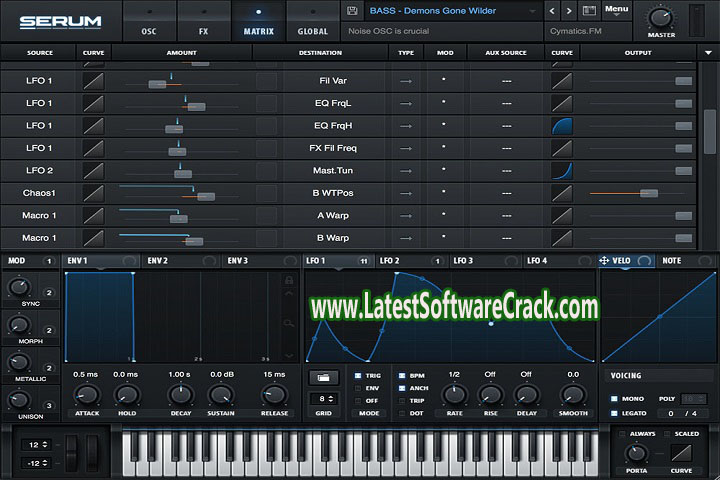720x480 pixels.
Task: Click the EQ FrqH output curve icon
Action: coord(562,126)
